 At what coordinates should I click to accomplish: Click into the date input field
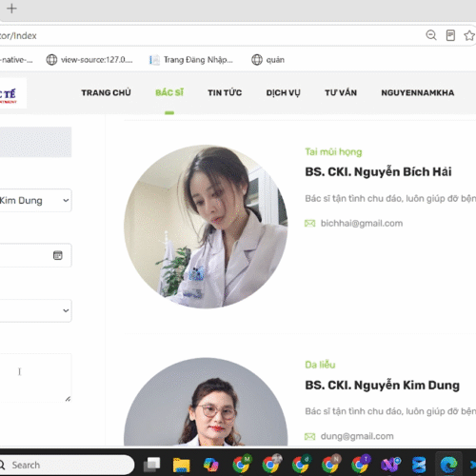coord(35,255)
